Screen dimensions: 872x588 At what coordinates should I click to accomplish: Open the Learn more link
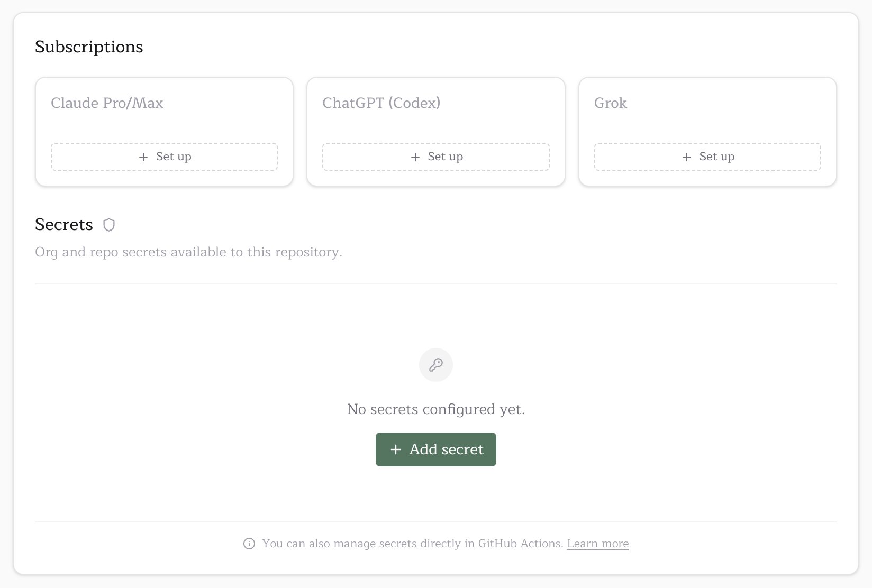[598, 544]
